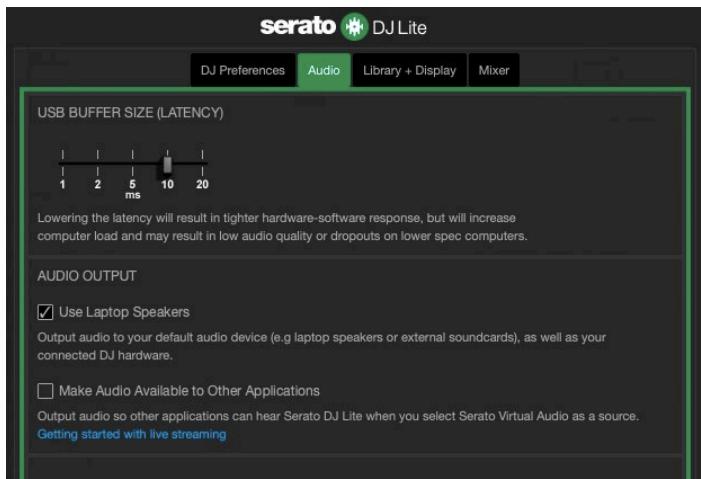Click the Use Laptop Speakers label text
The width and height of the screenshot is (701, 479).
click(x=124, y=312)
